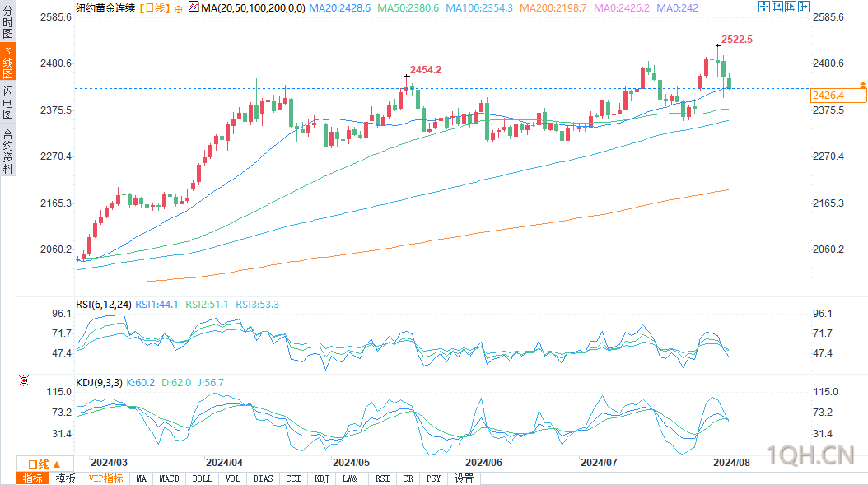The image size is (868, 485).
Task: Click the RSI1:44.1 value
Action: [156, 305]
